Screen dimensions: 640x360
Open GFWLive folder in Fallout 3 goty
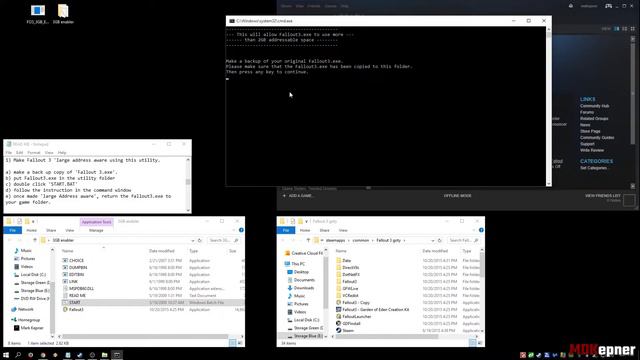click(x=350, y=288)
